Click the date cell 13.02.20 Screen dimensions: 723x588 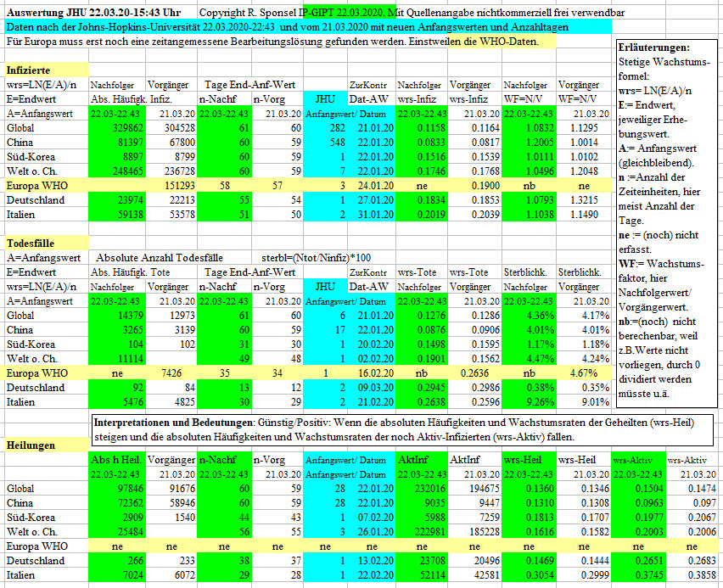(372, 560)
